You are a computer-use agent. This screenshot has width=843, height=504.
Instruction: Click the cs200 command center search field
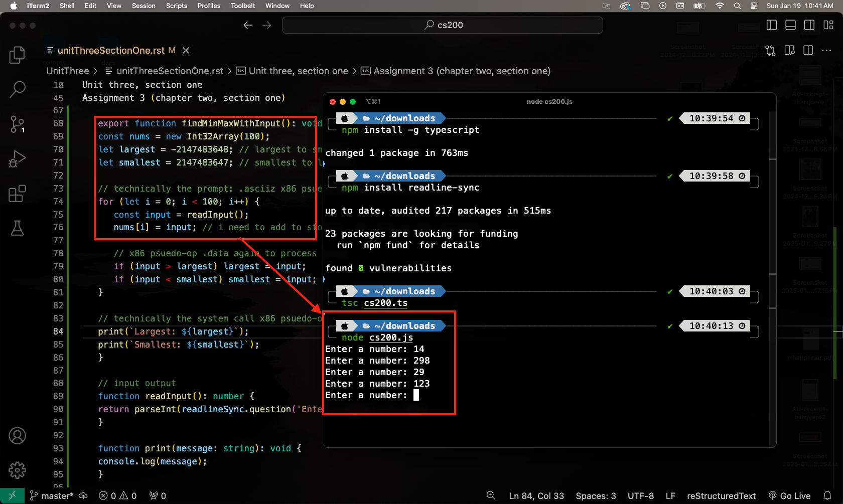[x=442, y=25]
